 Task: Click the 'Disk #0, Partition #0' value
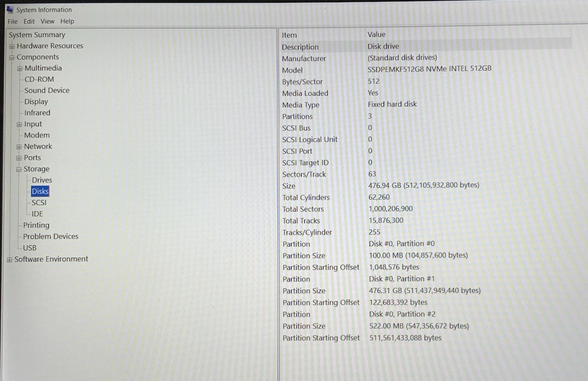402,244
